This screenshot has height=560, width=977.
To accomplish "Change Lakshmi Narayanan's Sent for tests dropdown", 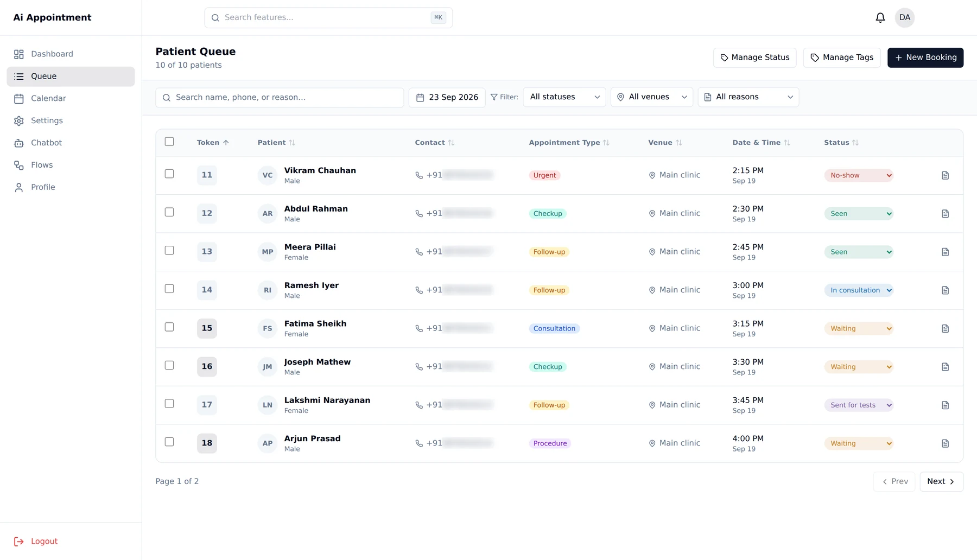I will point(859,405).
